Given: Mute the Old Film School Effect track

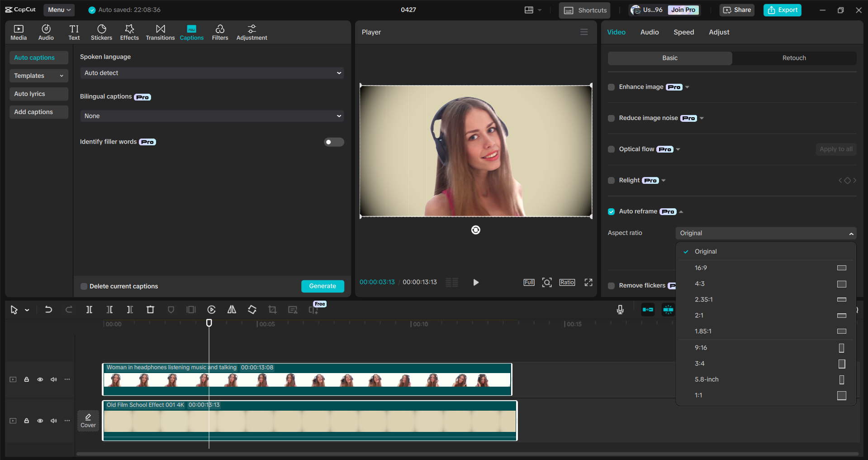Looking at the screenshot, I should [54, 421].
